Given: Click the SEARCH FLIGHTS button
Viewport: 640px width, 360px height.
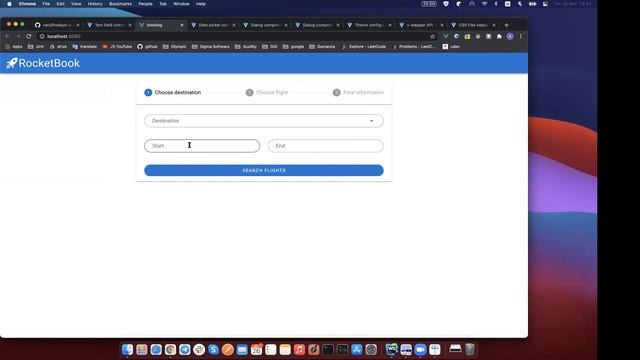Looking at the screenshot, I should pos(264,170).
